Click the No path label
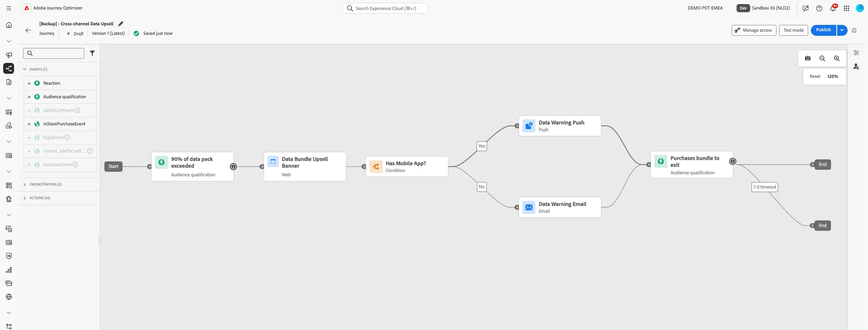This screenshot has height=330, width=868. [482, 187]
